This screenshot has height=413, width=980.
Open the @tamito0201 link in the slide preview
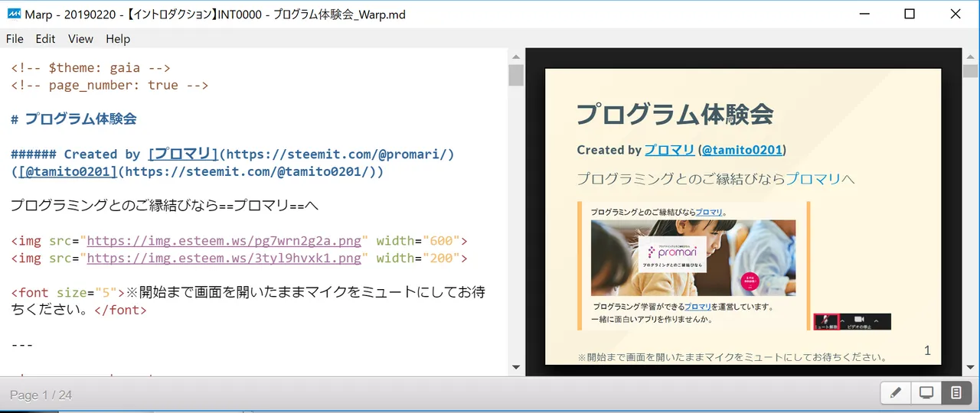[x=742, y=150]
